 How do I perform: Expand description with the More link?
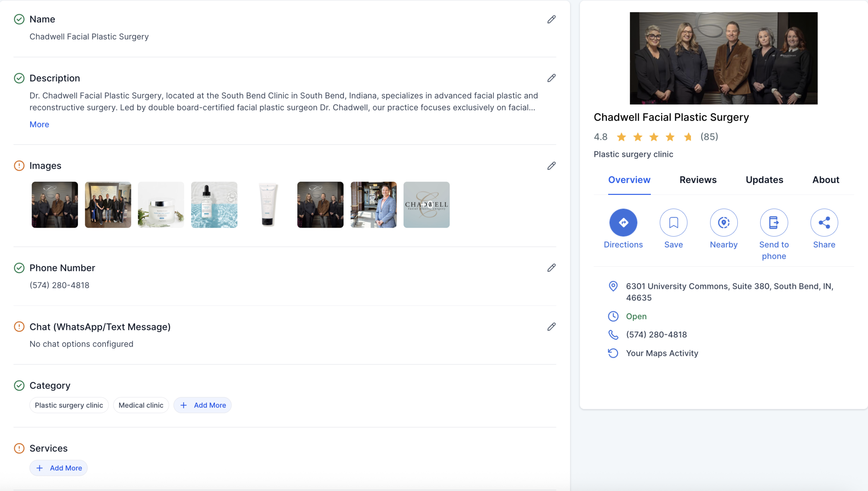[x=39, y=125]
